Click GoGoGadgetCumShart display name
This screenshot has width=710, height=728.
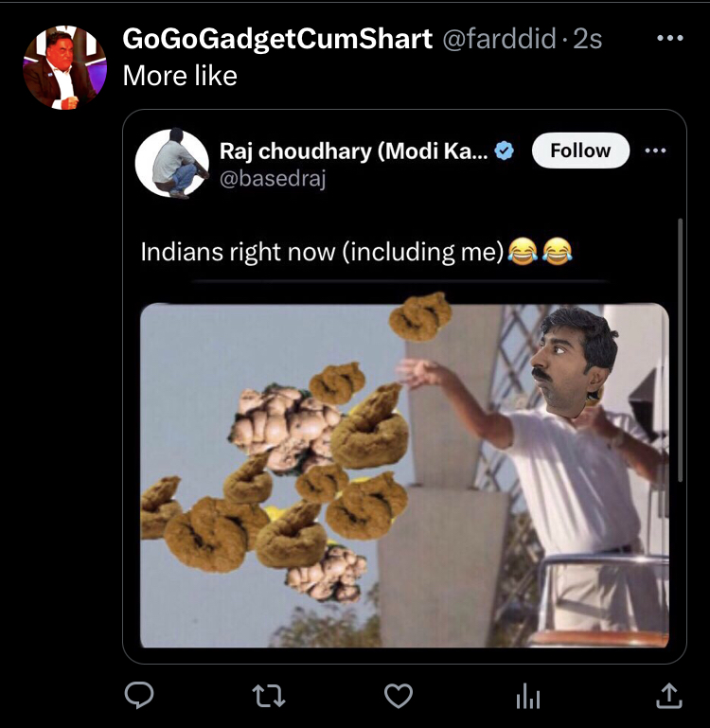pyautogui.click(x=277, y=39)
